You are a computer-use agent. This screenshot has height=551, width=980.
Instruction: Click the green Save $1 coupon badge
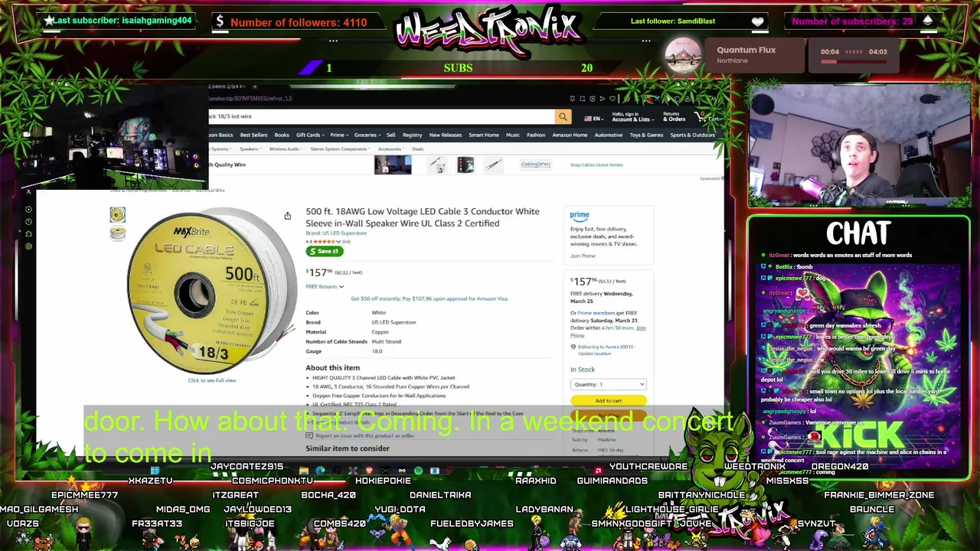[x=325, y=251]
